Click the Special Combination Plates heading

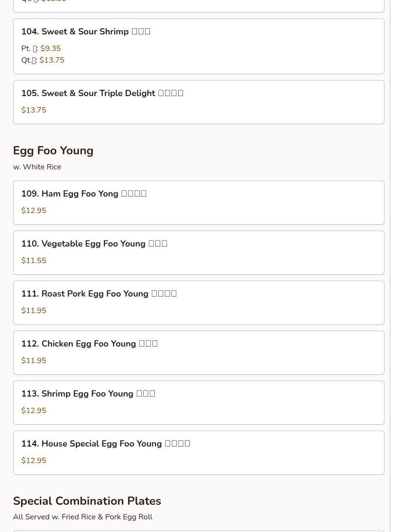coord(87,501)
